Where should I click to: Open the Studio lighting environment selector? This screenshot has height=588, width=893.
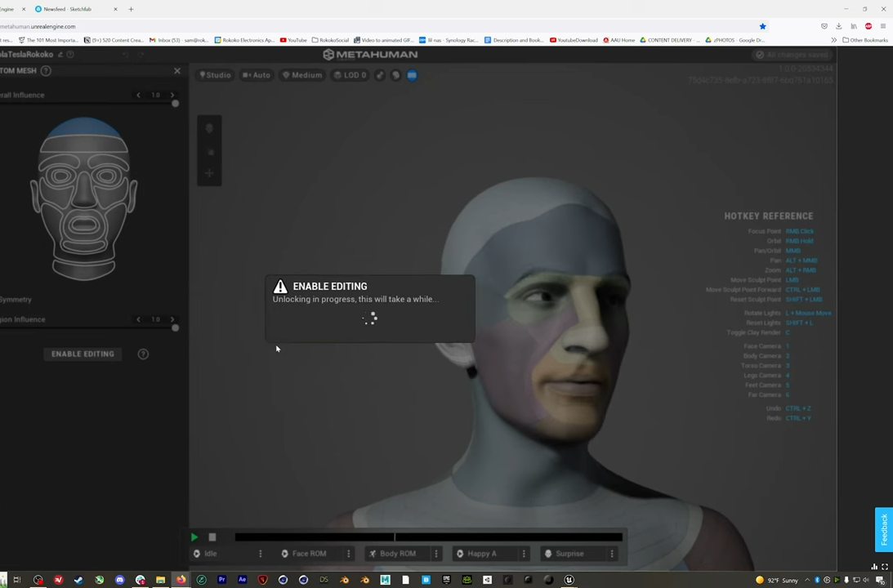click(x=215, y=75)
